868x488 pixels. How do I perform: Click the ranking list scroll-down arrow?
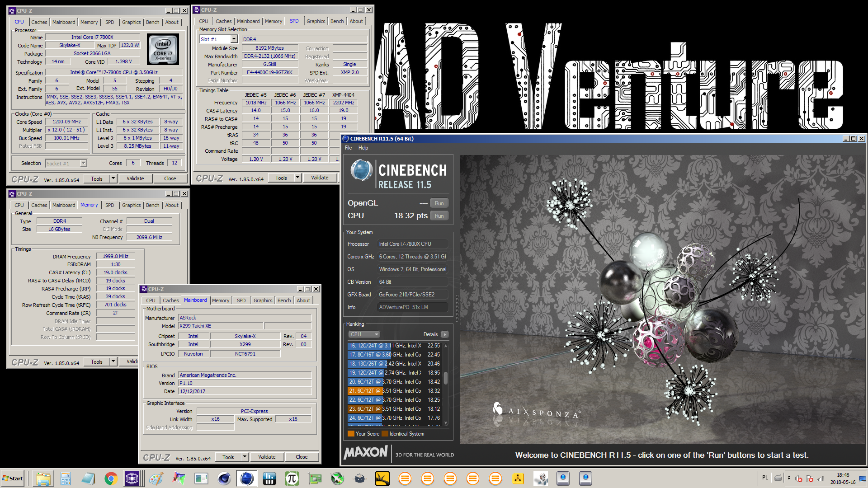click(x=446, y=423)
